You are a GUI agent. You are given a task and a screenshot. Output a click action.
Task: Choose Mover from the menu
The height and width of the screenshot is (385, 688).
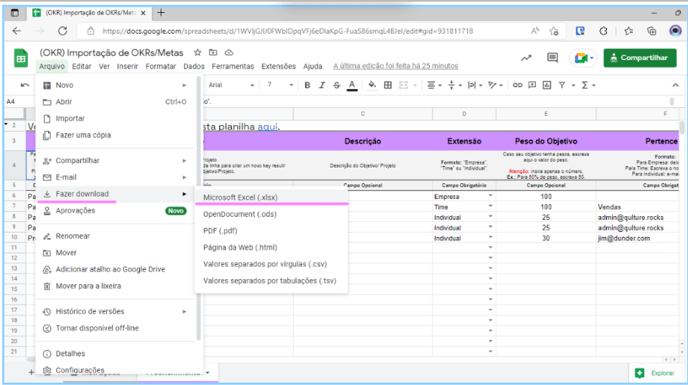point(115,253)
